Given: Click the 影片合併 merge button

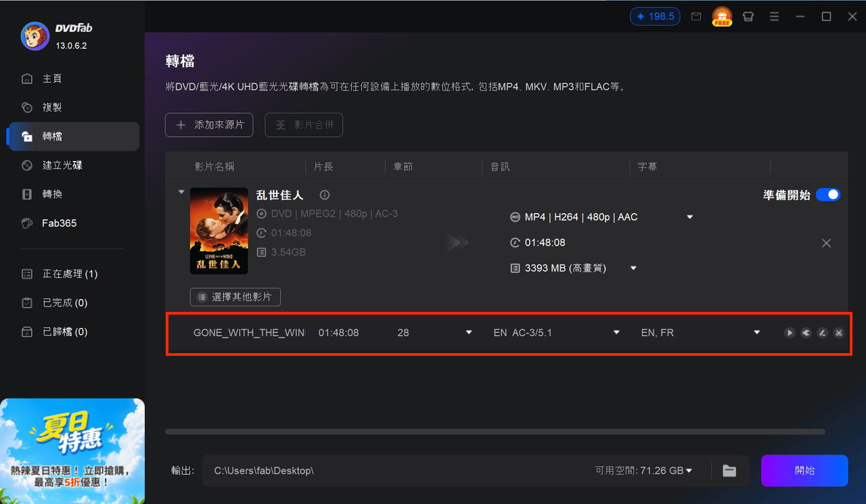Looking at the screenshot, I should (304, 125).
